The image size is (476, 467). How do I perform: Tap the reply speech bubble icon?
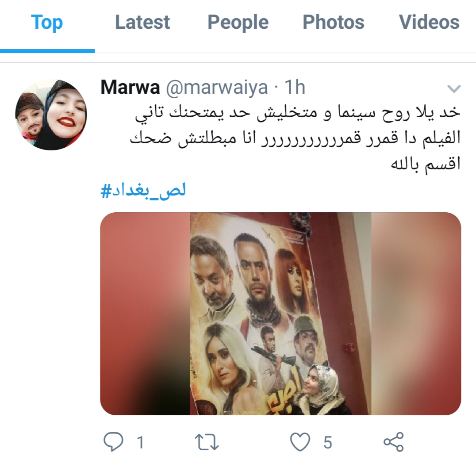114,442
